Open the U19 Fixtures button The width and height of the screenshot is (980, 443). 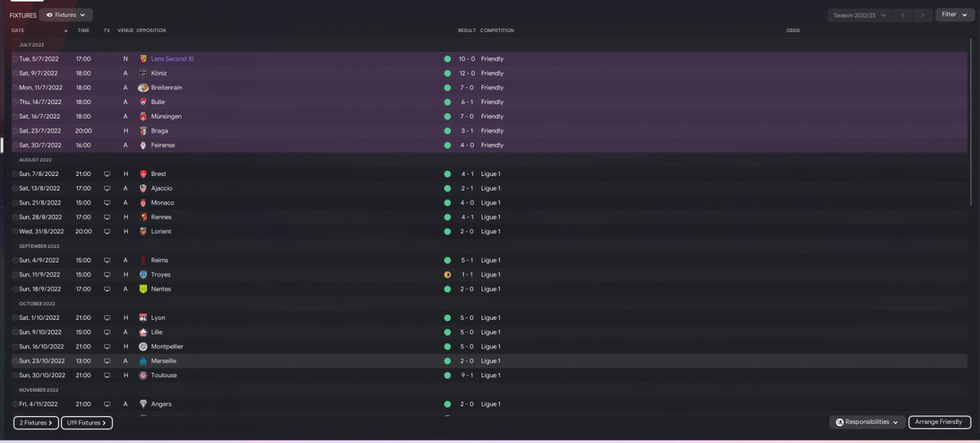[87, 422]
